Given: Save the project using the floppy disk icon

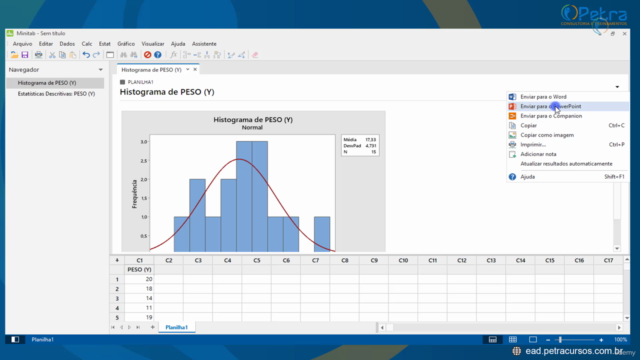Looking at the screenshot, I should 25,55.
